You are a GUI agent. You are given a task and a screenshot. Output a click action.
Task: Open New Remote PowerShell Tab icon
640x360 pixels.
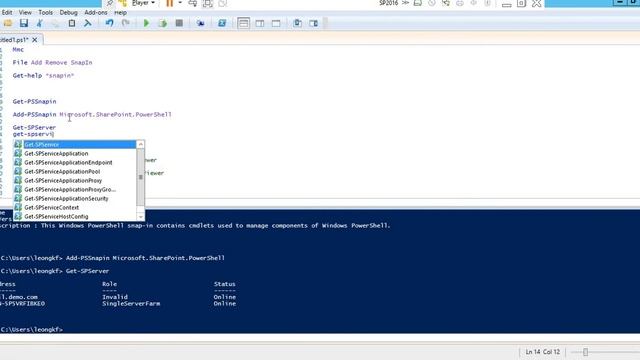200,23
